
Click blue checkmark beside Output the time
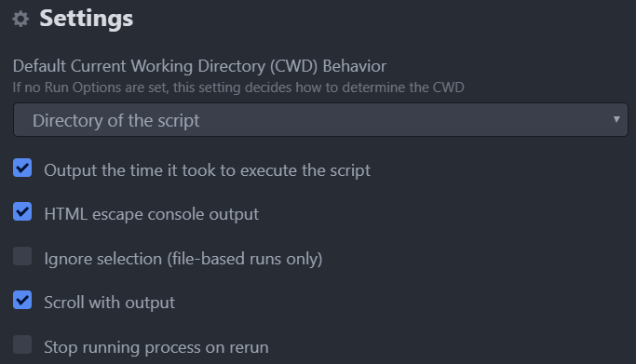click(x=22, y=168)
